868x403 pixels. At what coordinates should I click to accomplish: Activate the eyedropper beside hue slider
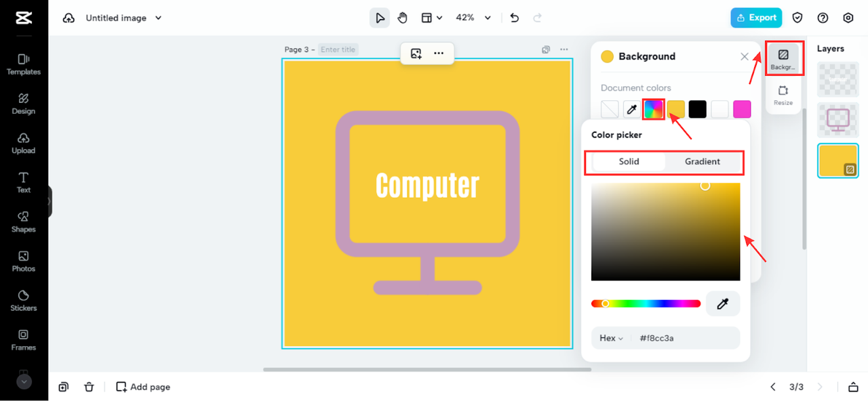coord(723,304)
